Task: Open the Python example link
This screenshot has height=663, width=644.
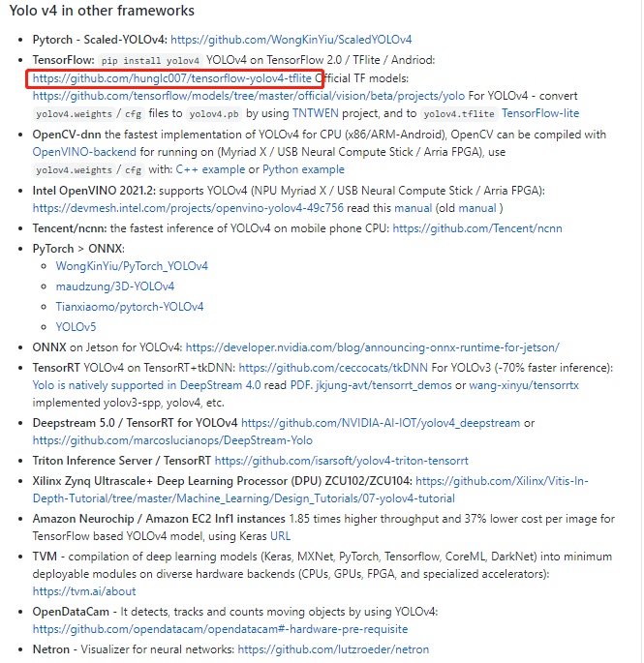Action: click(303, 169)
